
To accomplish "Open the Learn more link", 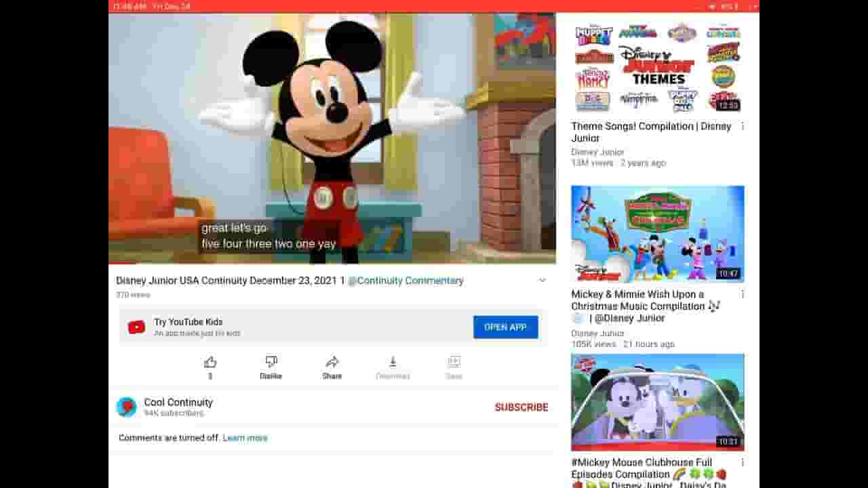I will tap(245, 438).
